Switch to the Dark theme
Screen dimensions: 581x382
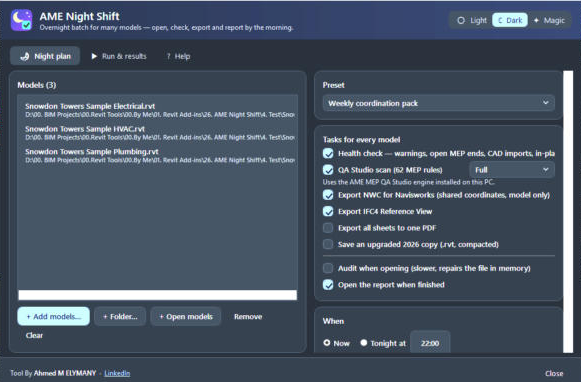click(x=510, y=20)
